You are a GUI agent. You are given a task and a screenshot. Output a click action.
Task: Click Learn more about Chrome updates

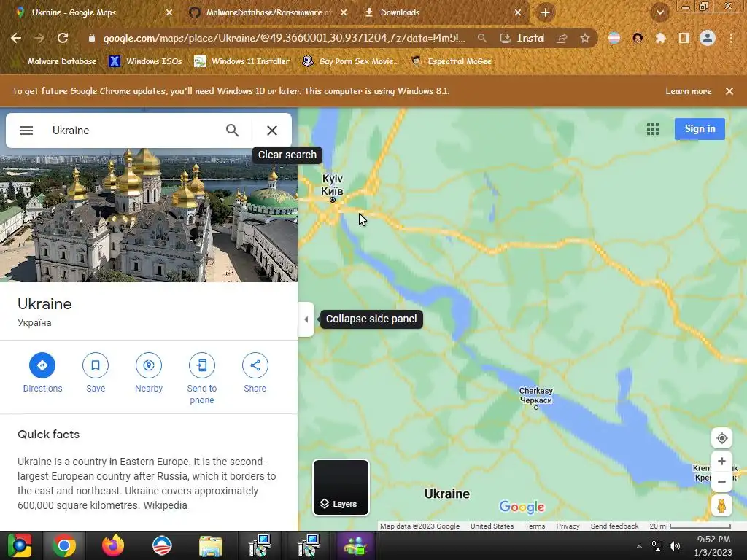(689, 91)
